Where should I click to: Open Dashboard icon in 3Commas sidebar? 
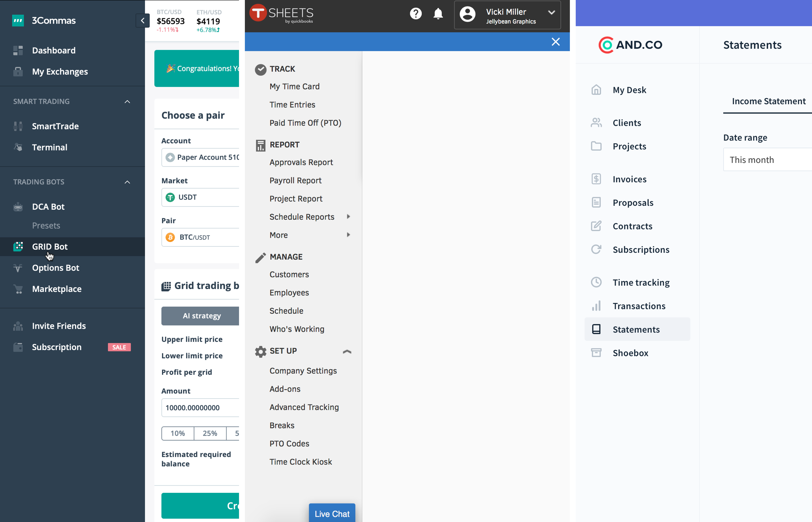[18, 51]
